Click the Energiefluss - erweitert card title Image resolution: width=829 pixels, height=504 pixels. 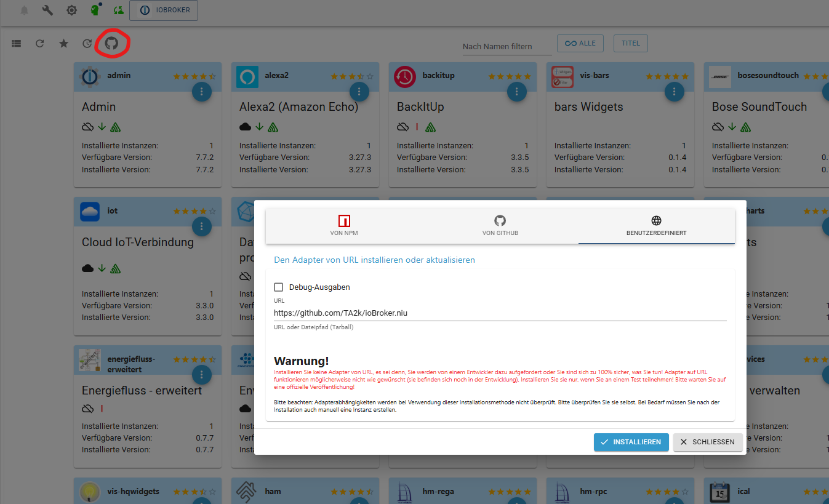142,391
